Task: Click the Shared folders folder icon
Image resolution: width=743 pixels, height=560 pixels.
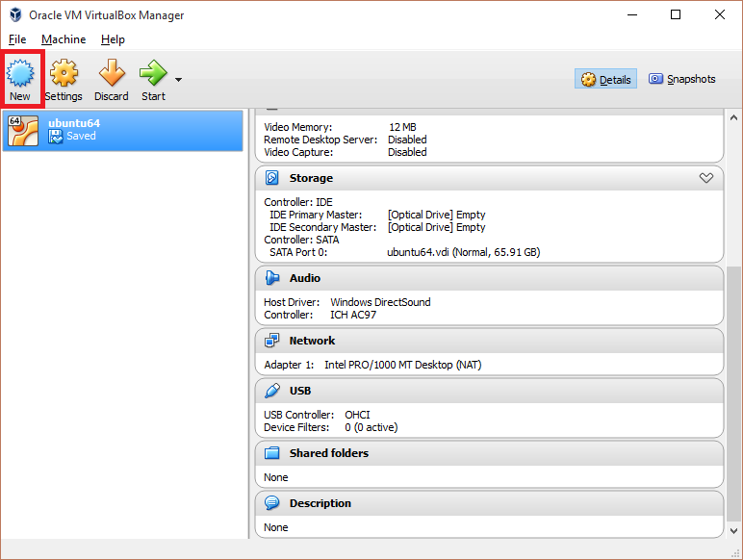Action: click(x=272, y=453)
